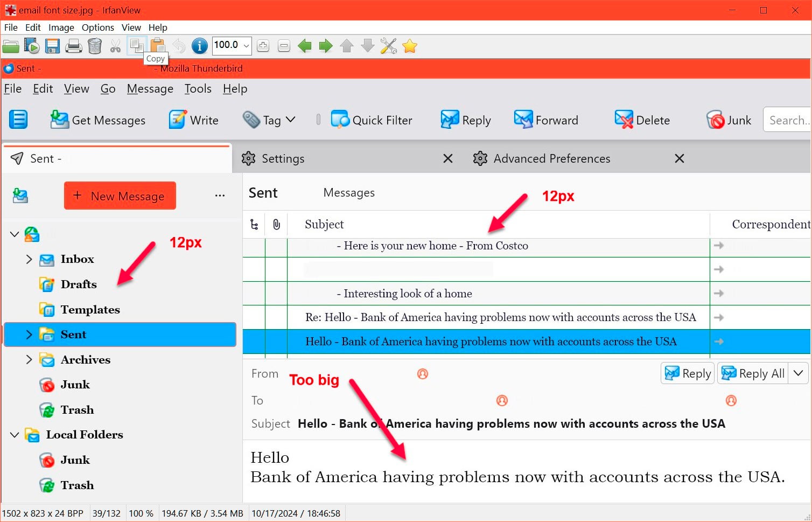The width and height of the screenshot is (812, 522).
Task: Start the IrfanView slideshow icon
Action: tap(32, 46)
